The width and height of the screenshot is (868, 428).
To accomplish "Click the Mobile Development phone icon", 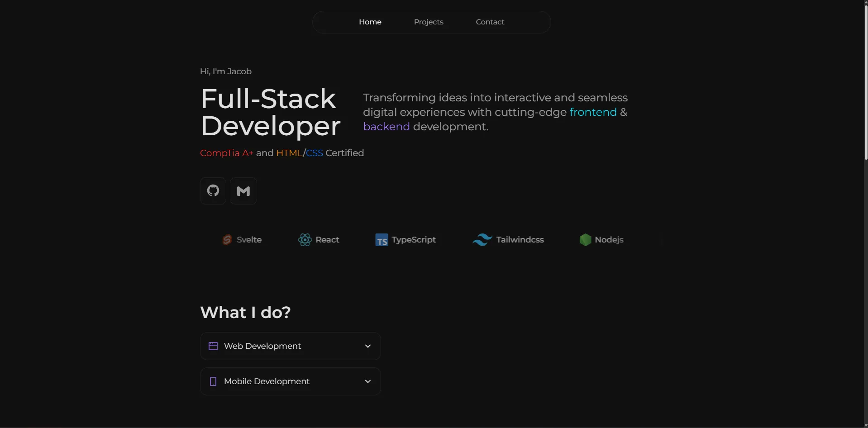I will (x=213, y=381).
